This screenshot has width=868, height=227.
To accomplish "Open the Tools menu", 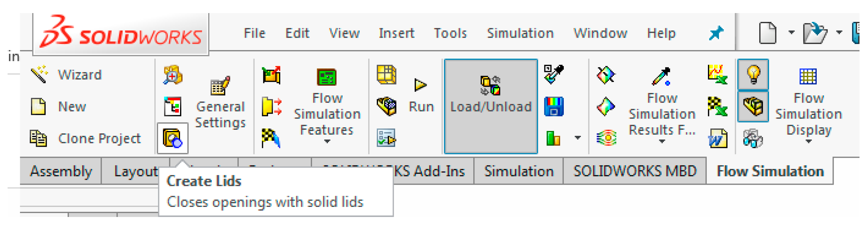I will coord(450,33).
